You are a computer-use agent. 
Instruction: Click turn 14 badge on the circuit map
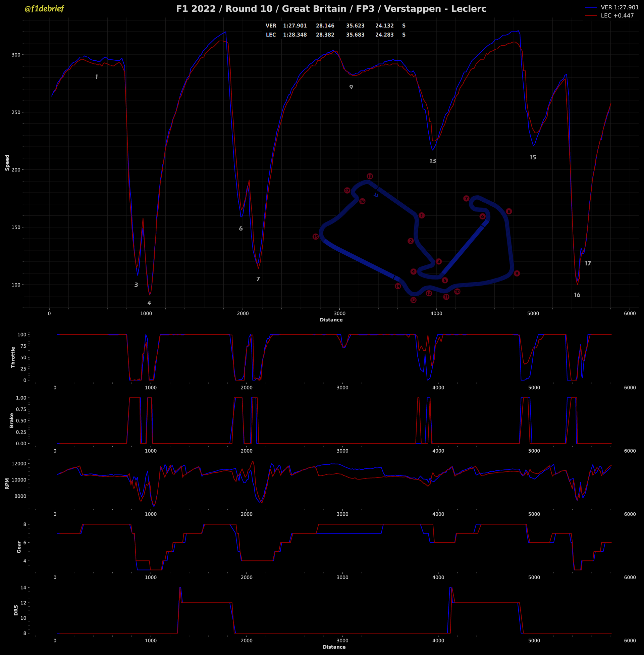coord(398,286)
